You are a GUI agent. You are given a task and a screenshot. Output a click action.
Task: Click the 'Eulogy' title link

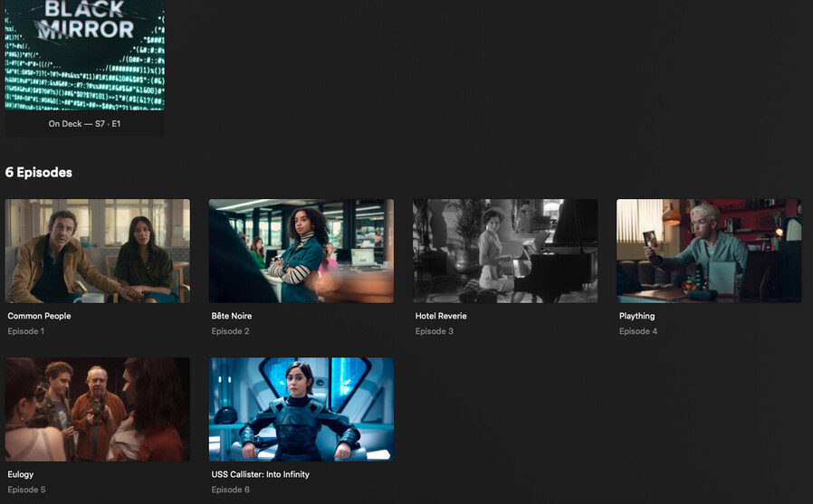pos(21,474)
